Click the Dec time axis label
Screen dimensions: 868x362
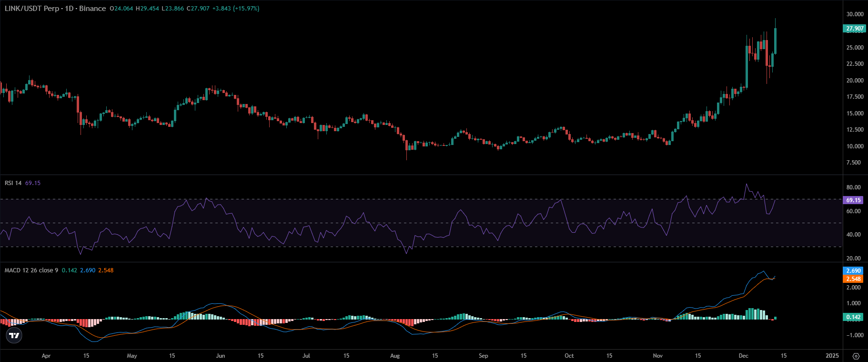coord(743,356)
